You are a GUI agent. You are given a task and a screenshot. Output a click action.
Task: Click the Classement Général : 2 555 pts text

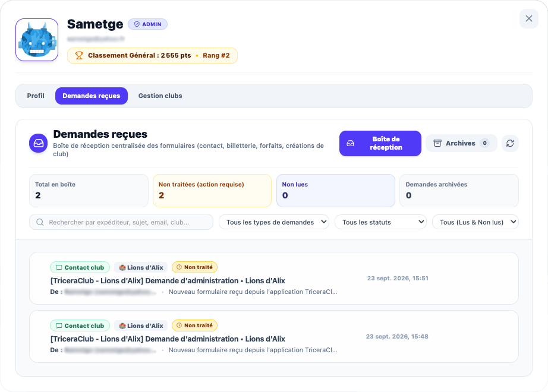tap(140, 56)
